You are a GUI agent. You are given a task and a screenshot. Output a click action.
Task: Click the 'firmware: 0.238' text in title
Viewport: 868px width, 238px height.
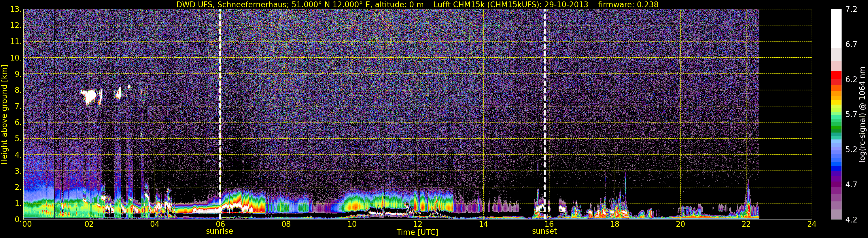628,4
